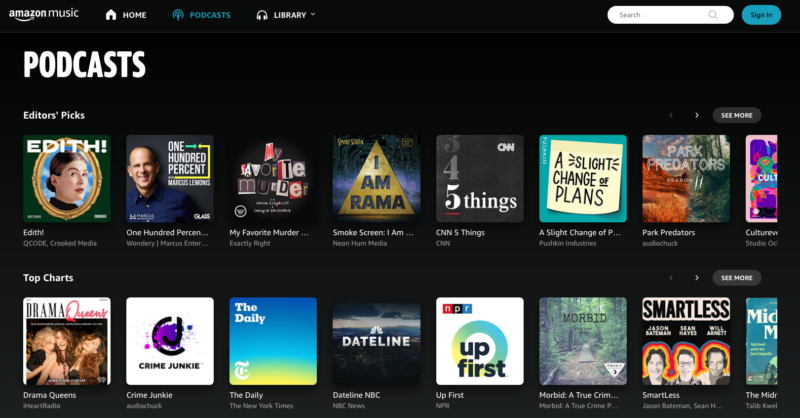Click the CNN 5 Things title
This screenshot has height=418, width=800.
tap(460, 232)
